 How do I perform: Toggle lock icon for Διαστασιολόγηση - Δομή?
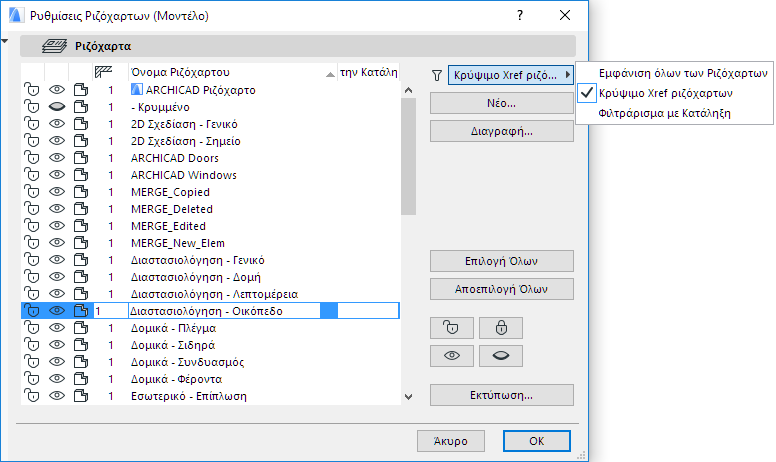coord(32,277)
